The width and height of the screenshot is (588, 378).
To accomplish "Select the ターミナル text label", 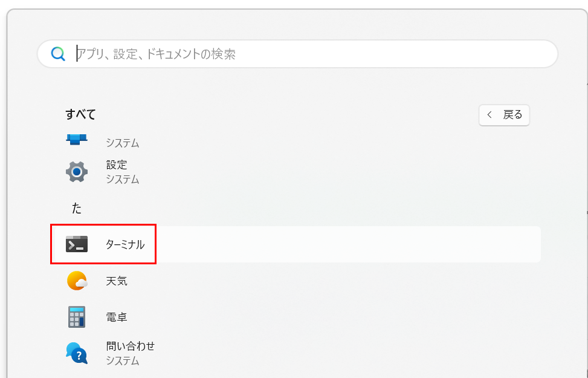I will tap(125, 244).
